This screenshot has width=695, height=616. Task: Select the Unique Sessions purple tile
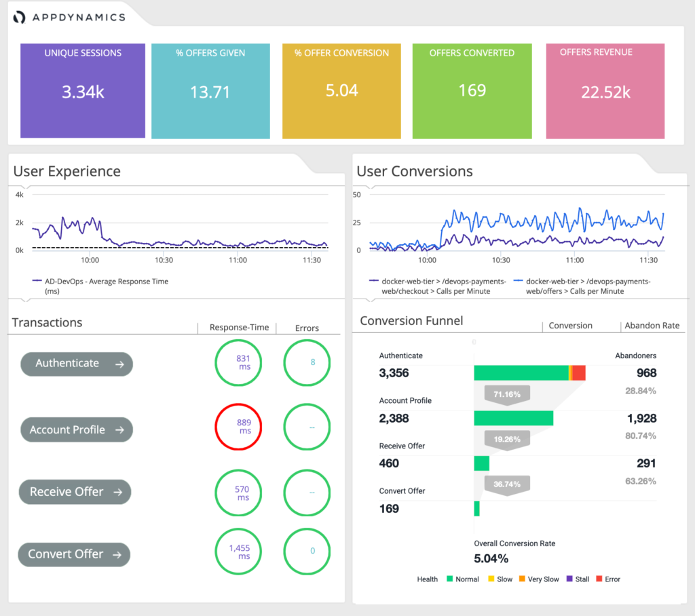pyautogui.click(x=83, y=91)
